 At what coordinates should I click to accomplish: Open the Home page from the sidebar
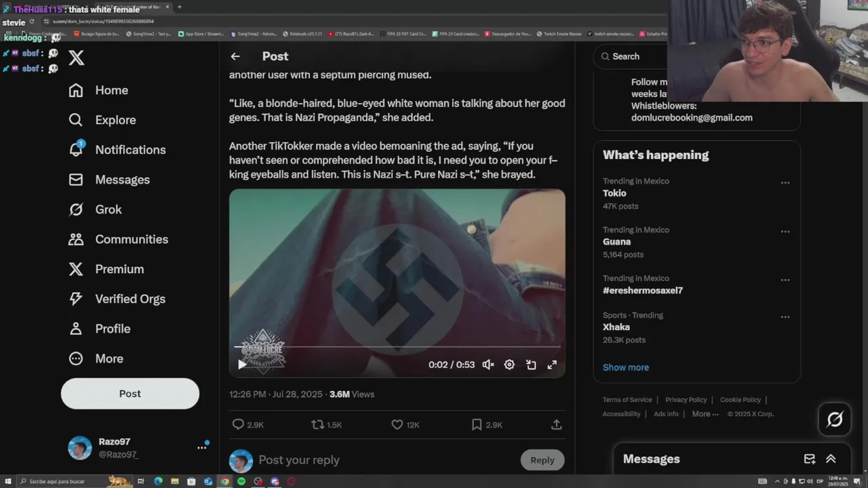98,90
